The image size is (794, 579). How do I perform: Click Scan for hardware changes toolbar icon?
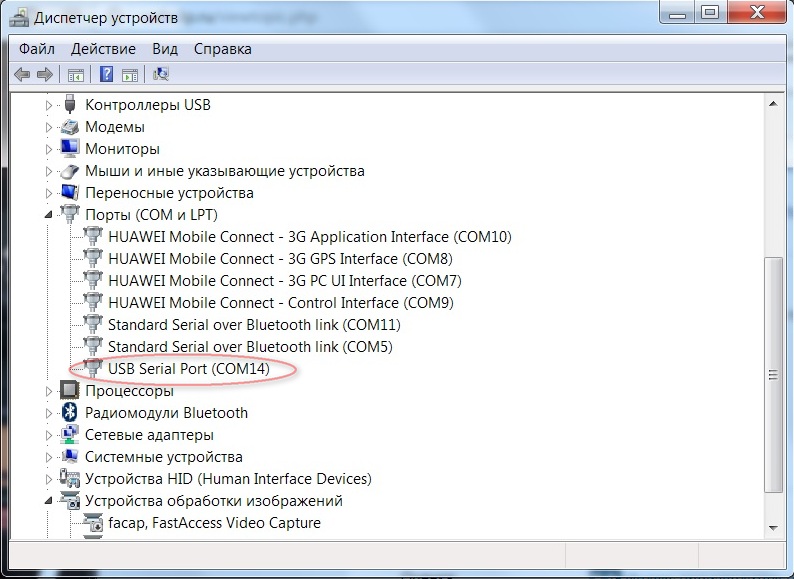coord(161,74)
